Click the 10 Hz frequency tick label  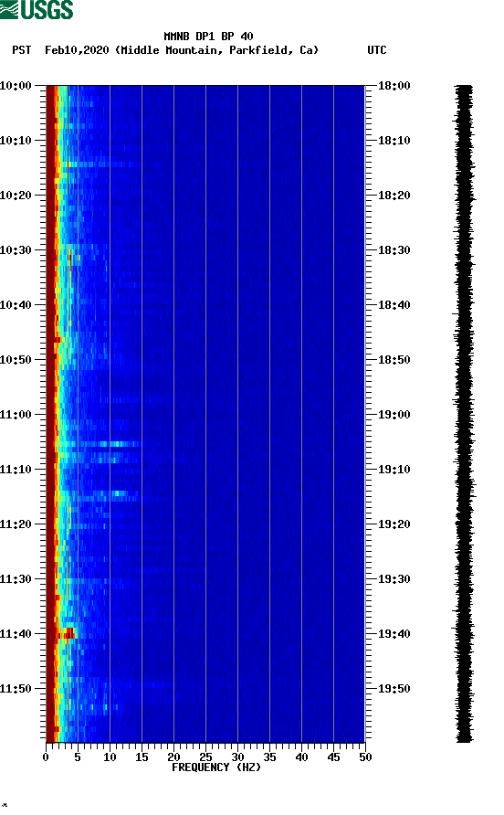coord(110,757)
